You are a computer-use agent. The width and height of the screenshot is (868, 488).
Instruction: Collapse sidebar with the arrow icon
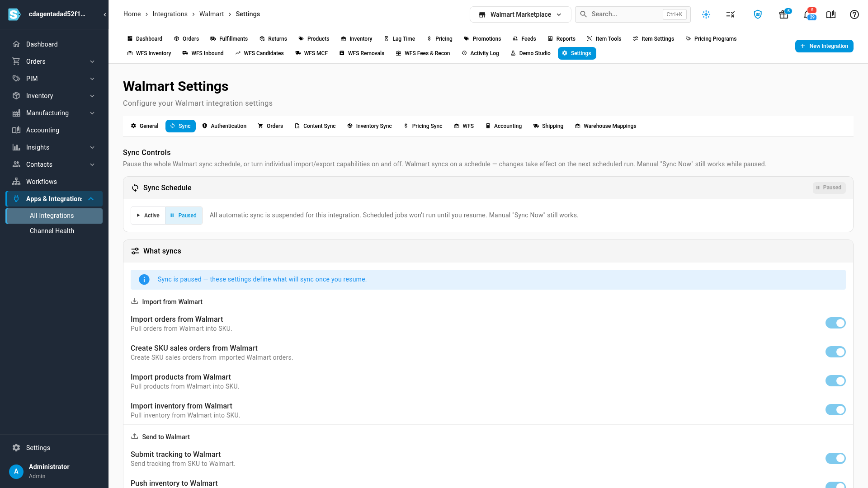click(x=105, y=14)
